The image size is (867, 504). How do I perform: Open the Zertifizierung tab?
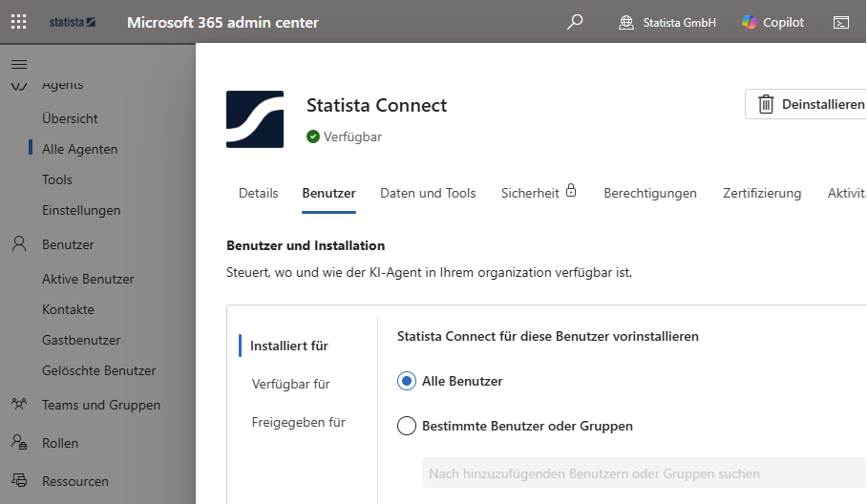point(762,193)
